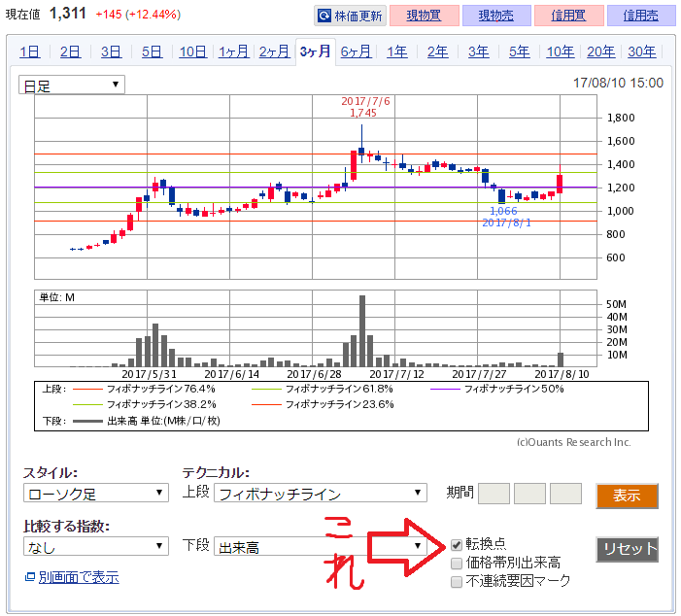The height and width of the screenshot is (616, 681).
Task: Switch to the 2ヶ月 chart tab
Action: (275, 51)
